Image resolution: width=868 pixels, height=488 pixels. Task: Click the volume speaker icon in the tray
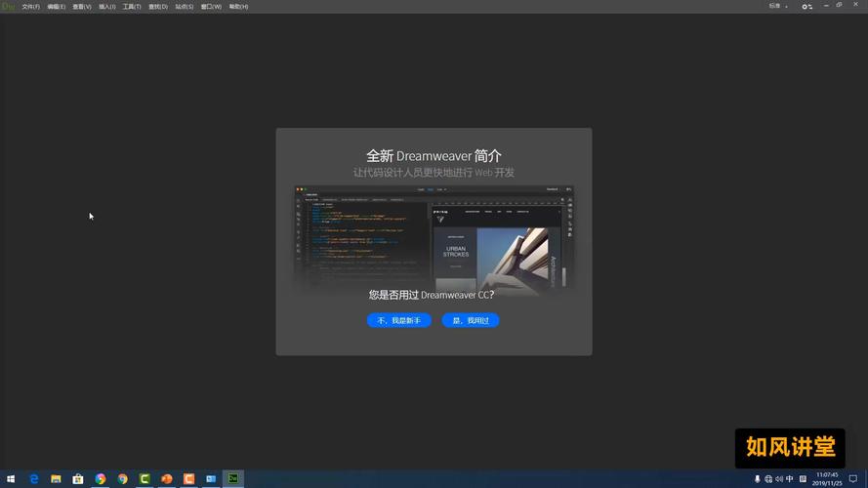point(779,479)
